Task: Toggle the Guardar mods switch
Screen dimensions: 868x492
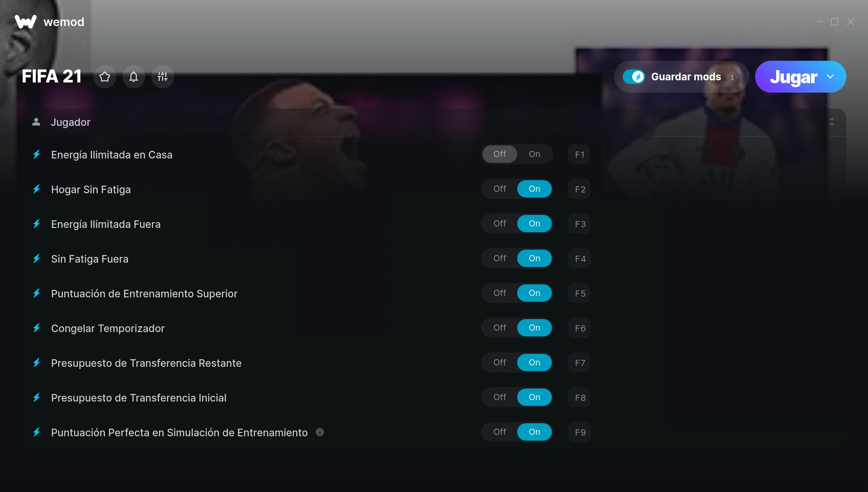Action: pos(634,77)
